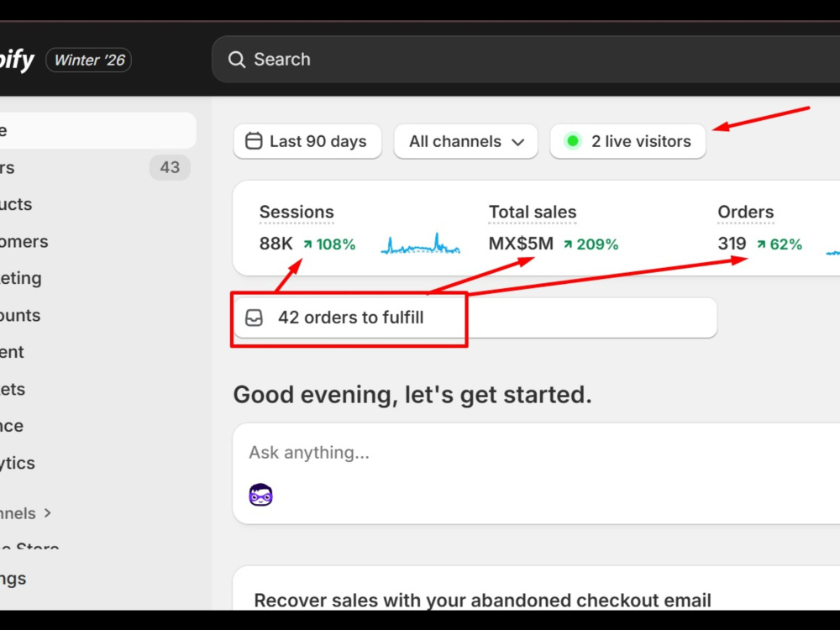Screen dimensions: 840x630
Task: Open Marketing in the sidebar
Action: [x=98, y=278]
